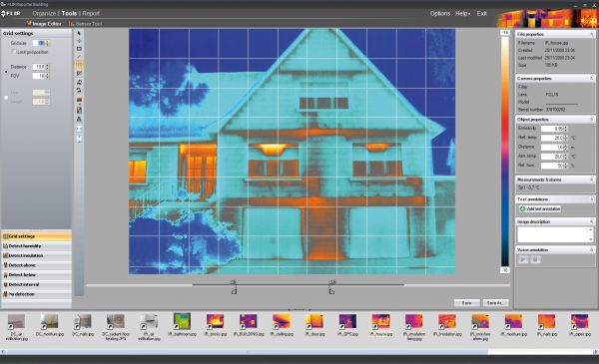Viewport: 599px width, 364px height.
Task: Select Detect insulation mode
Action: [x=36, y=255]
